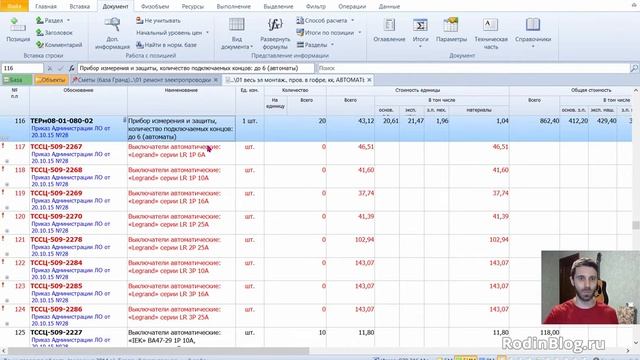Click warning mark on row 120
Image resolution: width=640 pixels, height=360 pixels.
click(3, 216)
